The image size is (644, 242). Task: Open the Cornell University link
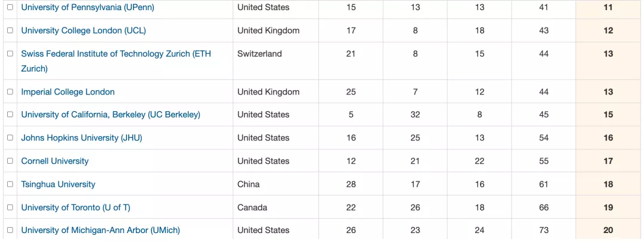(55, 161)
